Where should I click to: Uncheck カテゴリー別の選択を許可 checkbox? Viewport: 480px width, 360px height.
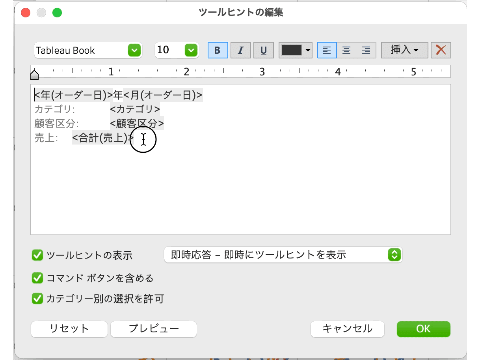(37, 298)
